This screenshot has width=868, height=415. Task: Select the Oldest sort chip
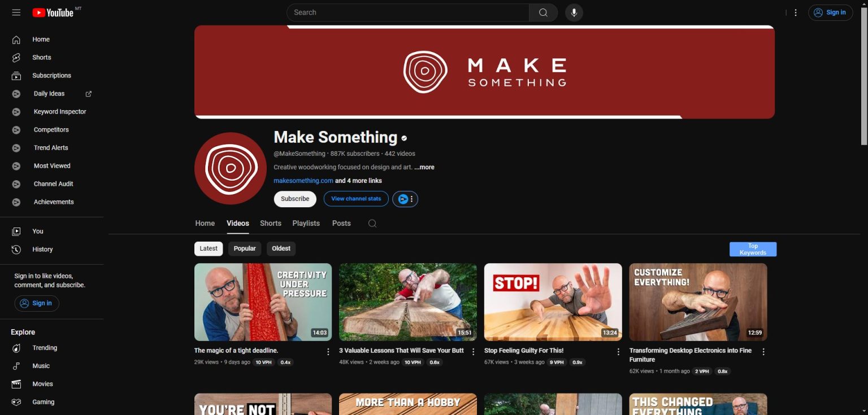281,248
